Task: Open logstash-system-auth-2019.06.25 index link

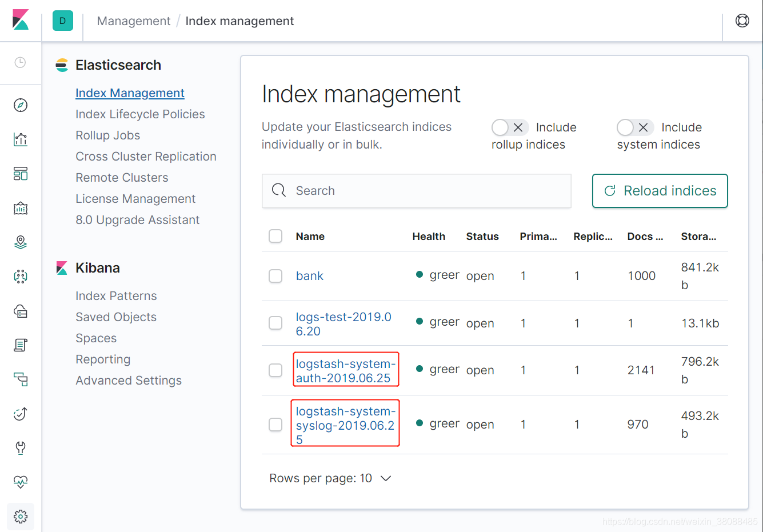Action: coord(346,371)
